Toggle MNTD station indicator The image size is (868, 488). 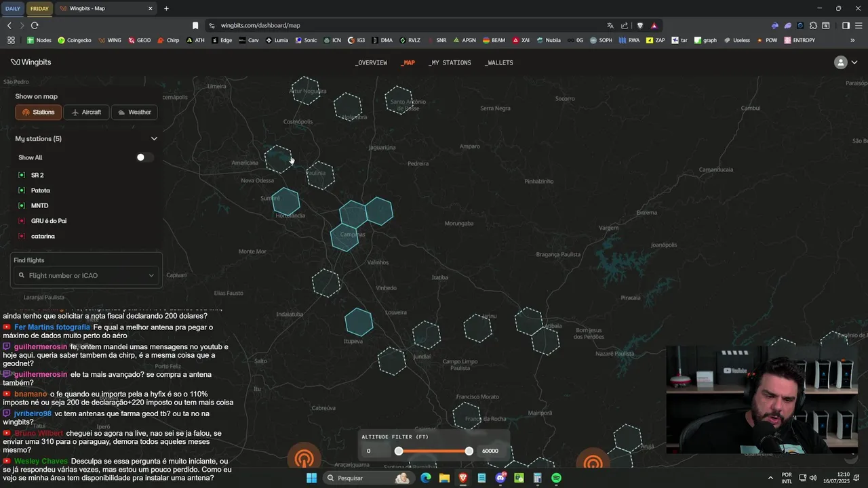tap(22, 205)
